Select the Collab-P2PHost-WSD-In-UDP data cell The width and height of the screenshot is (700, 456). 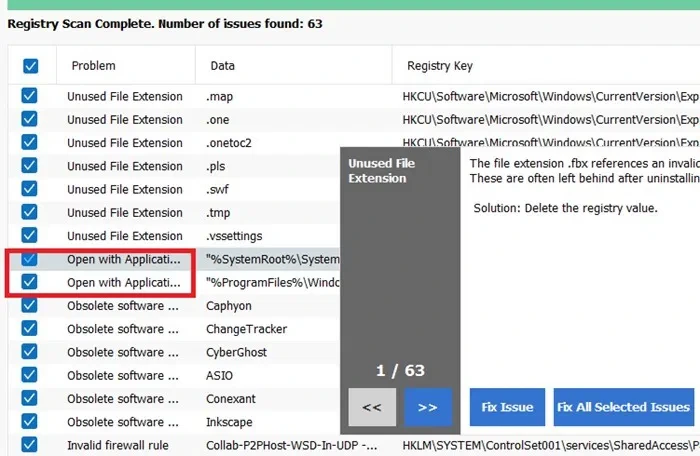tap(292, 445)
